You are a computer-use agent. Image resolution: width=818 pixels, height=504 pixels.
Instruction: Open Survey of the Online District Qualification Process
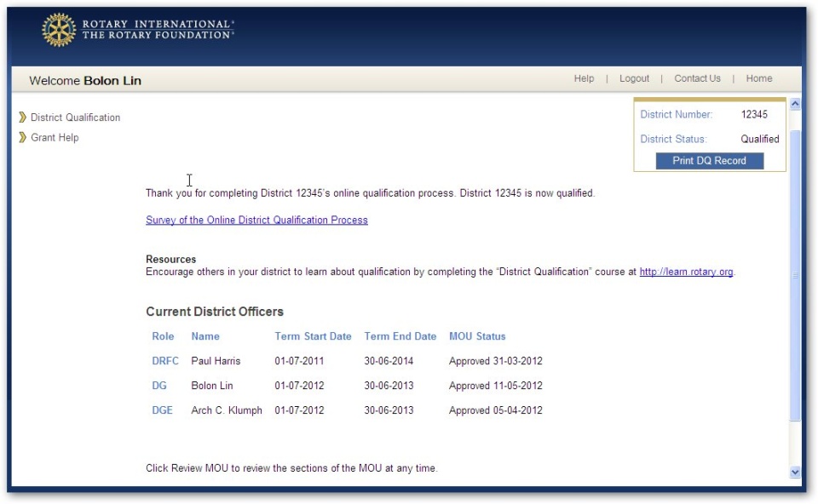[256, 220]
